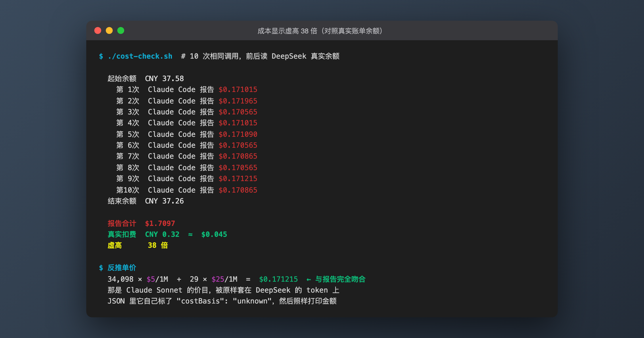Image resolution: width=644 pixels, height=338 pixels.
Task: Click the green maximize window button
Action: 121,30
